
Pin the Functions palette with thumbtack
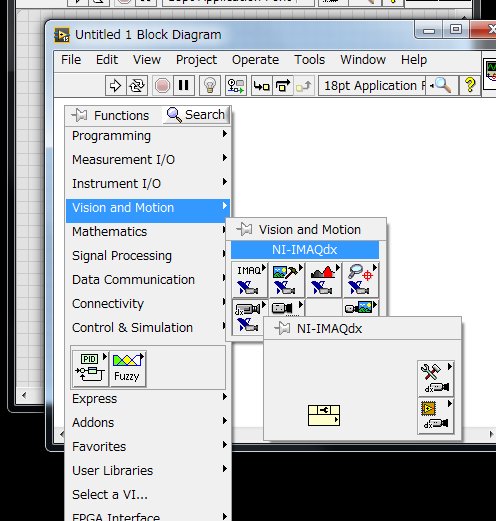pos(79,115)
